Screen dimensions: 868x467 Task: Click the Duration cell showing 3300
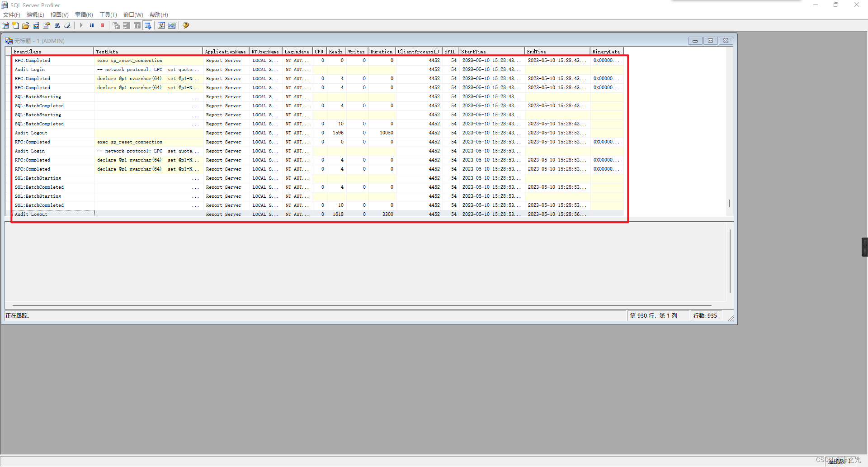[382, 214]
